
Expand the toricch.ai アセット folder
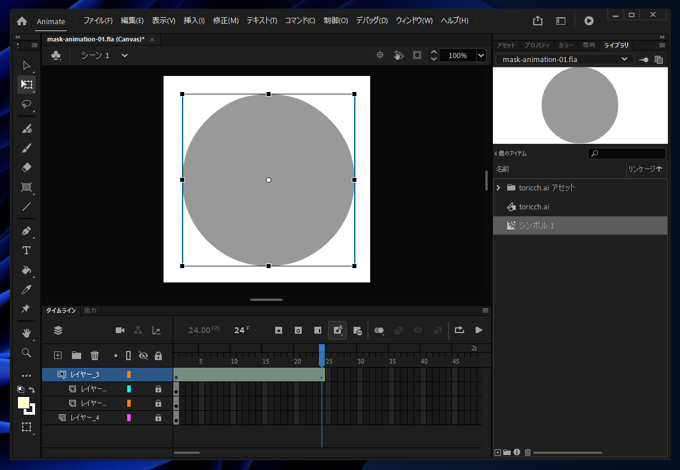pos(498,187)
